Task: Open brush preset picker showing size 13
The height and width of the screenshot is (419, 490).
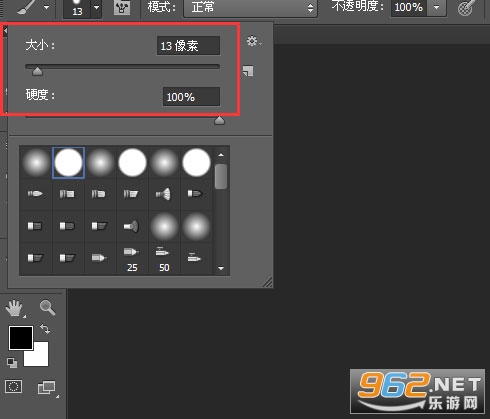Action: click(x=77, y=8)
